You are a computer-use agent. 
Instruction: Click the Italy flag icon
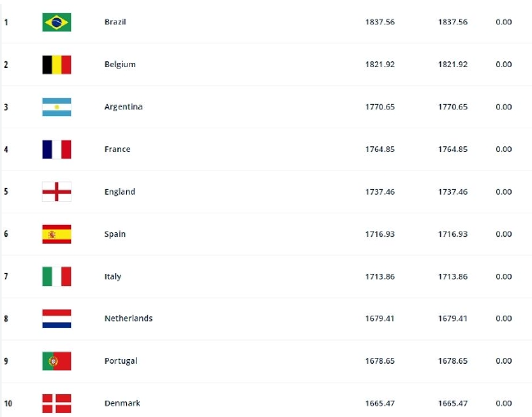coord(56,276)
